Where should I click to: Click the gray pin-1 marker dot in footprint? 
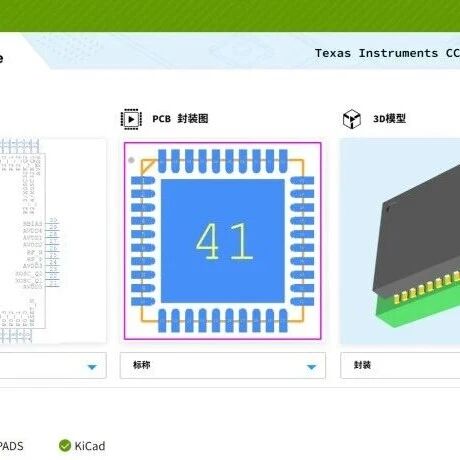[x=131, y=160]
